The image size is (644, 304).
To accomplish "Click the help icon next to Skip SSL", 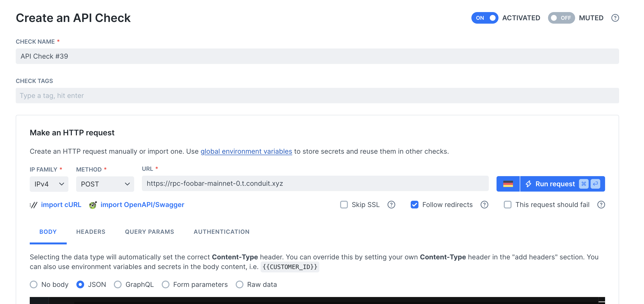I will 391,205.
